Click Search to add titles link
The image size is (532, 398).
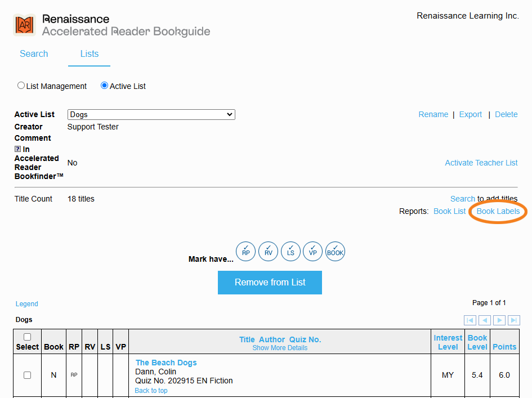click(462, 199)
